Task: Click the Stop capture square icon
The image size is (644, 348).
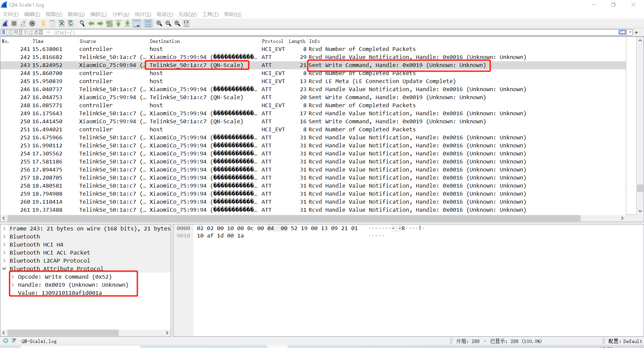Action: click(x=14, y=23)
